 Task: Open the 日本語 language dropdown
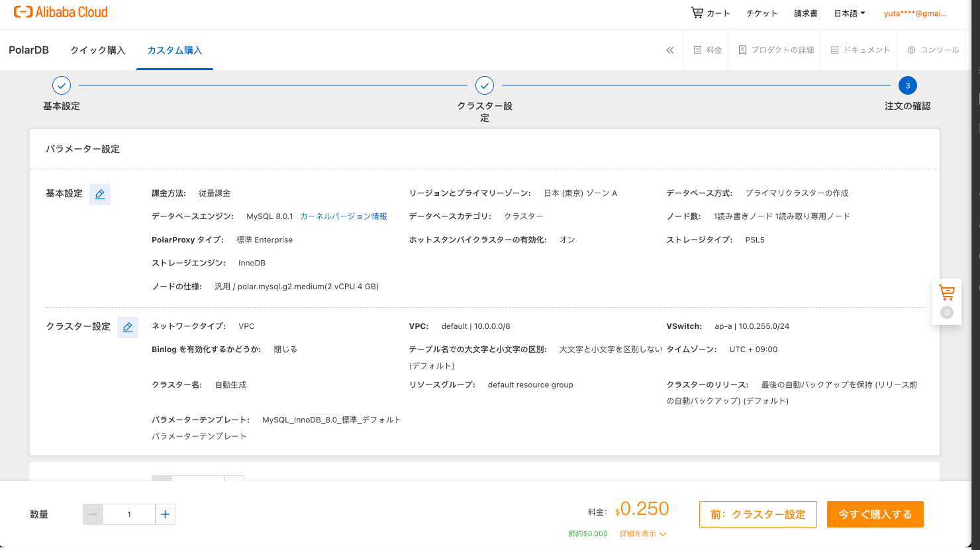(x=848, y=13)
